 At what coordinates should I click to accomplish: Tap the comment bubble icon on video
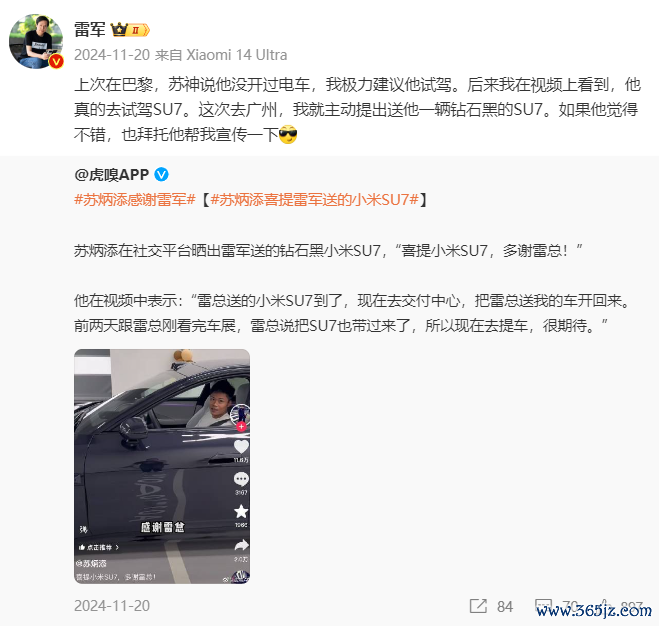pyautogui.click(x=241, y=479)
